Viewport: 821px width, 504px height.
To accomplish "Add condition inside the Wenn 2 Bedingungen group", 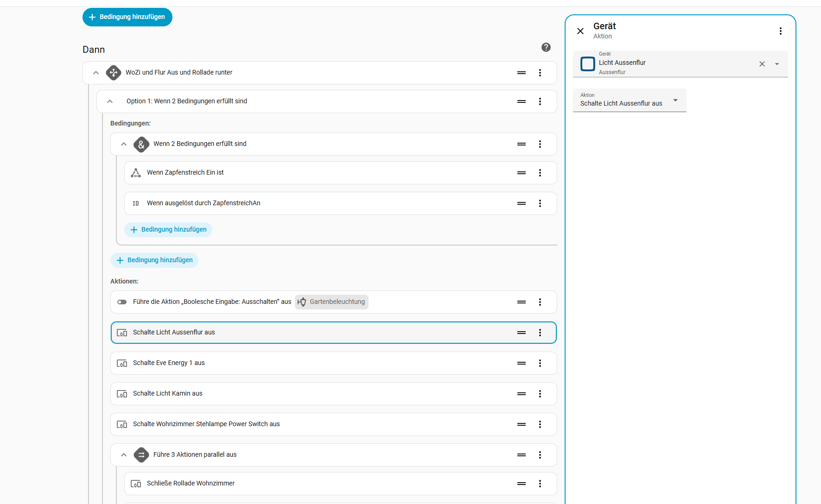I will [168, 230].
